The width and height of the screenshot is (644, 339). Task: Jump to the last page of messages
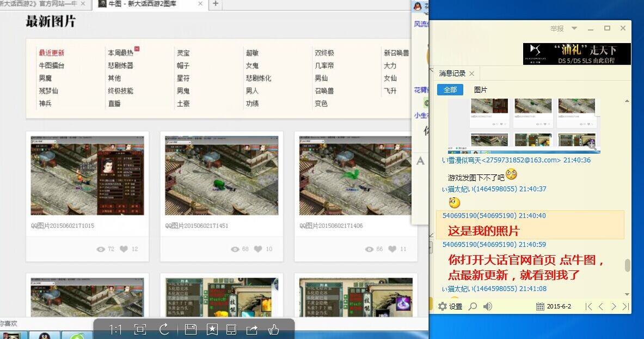625,306
